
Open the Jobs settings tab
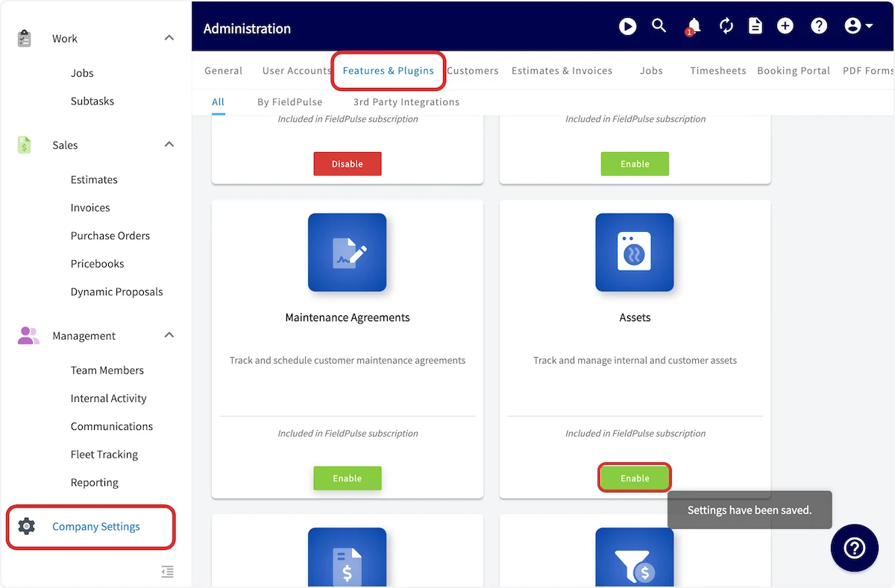[x=651, y=71]
